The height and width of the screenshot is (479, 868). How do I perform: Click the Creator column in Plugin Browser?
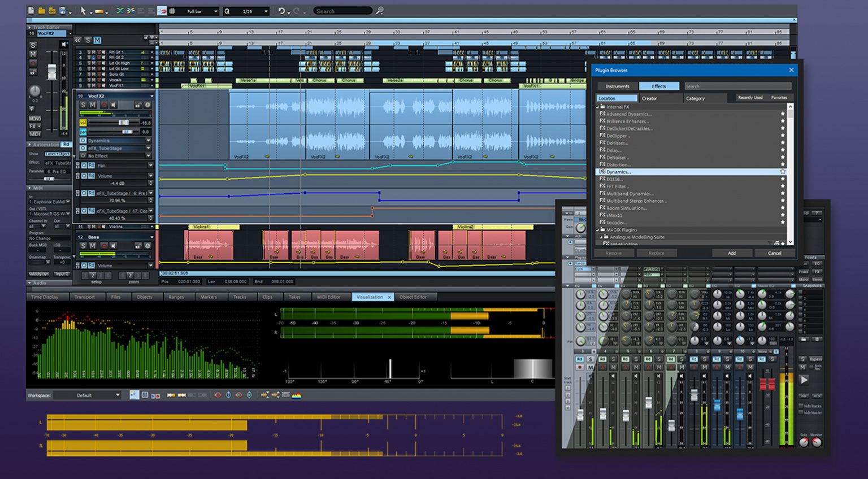pyautogui.click(x=660, y=98)
